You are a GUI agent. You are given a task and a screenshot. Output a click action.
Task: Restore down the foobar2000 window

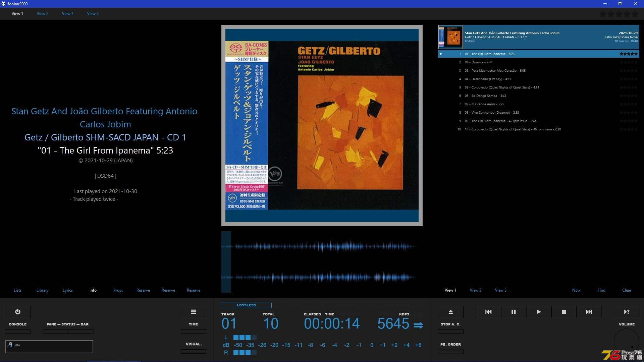[620, 4]
